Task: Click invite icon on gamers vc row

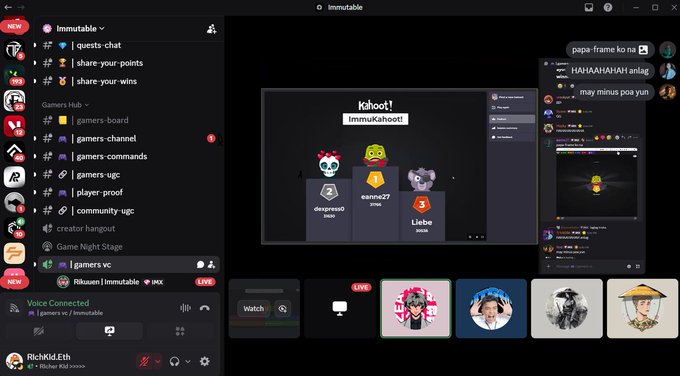Action: pyautogui.click(x=211, y=265)
